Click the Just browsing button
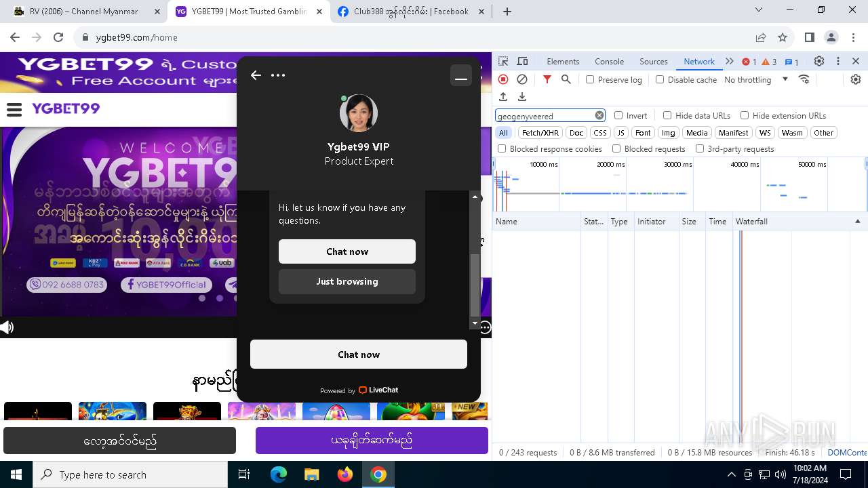868x488 pixels. [347, 281]
